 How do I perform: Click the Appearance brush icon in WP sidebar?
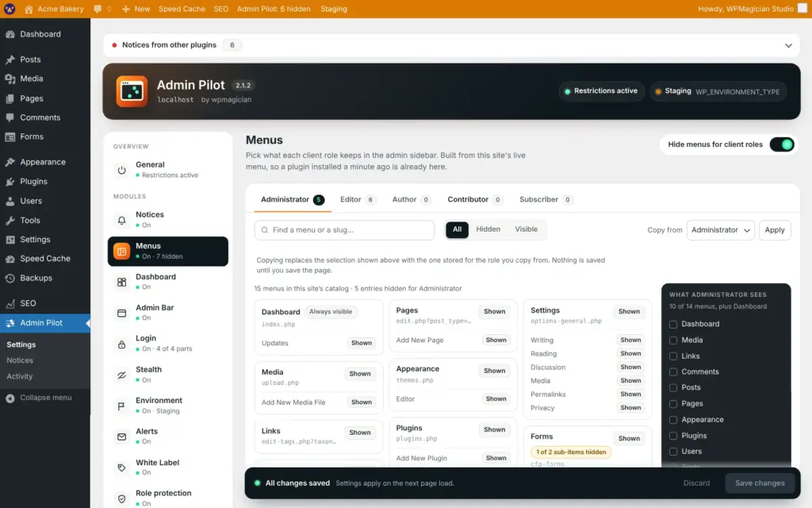(10, 162)
